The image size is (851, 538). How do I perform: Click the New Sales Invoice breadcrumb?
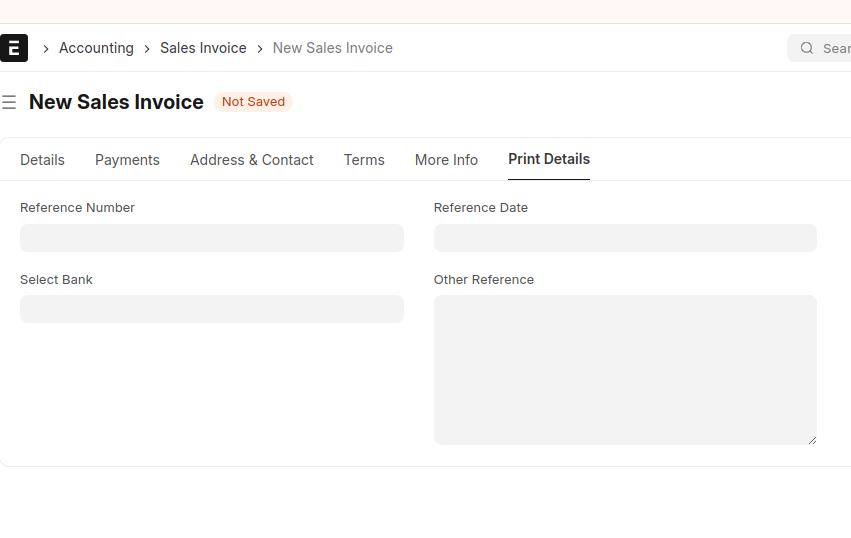point(332,48)
